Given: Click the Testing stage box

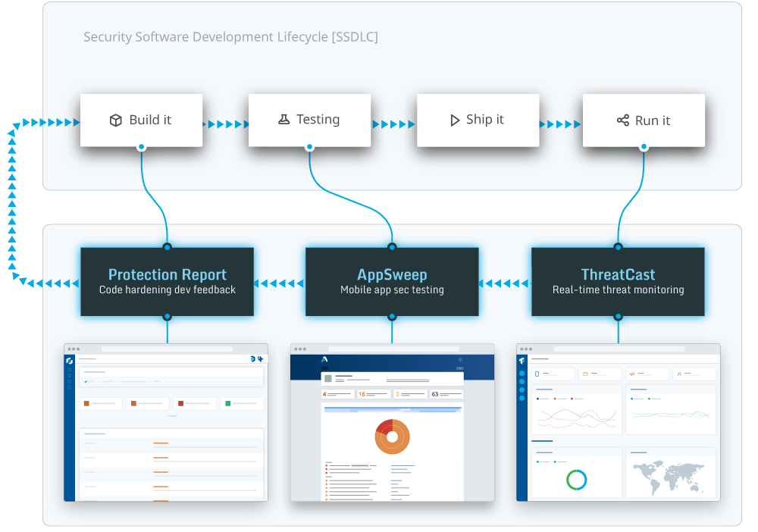Looking at the screenshot, I should pos(309,120).
